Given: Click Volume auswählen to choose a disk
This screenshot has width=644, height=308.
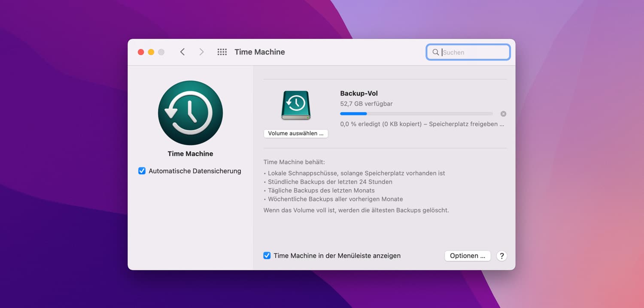Looking at the screenshot, I should point(296,133).
